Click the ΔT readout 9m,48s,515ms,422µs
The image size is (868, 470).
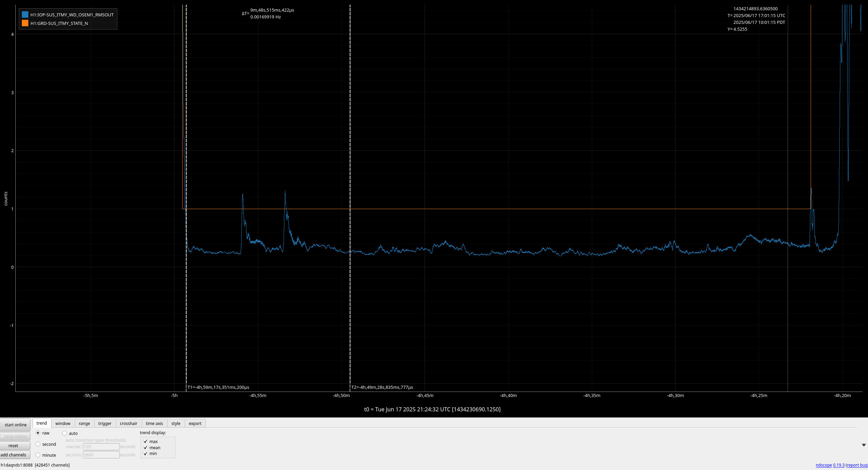(x=272, y=10)
